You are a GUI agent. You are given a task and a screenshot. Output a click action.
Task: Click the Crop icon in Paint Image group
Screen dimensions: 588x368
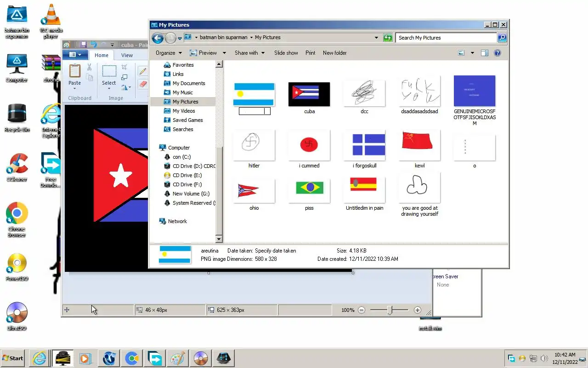[124, 67]
